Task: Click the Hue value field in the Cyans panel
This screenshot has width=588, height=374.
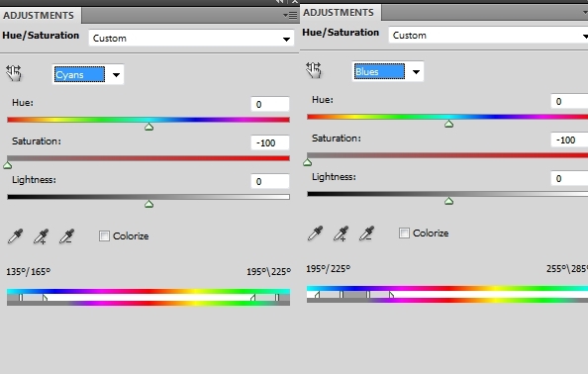Action: 270,104
